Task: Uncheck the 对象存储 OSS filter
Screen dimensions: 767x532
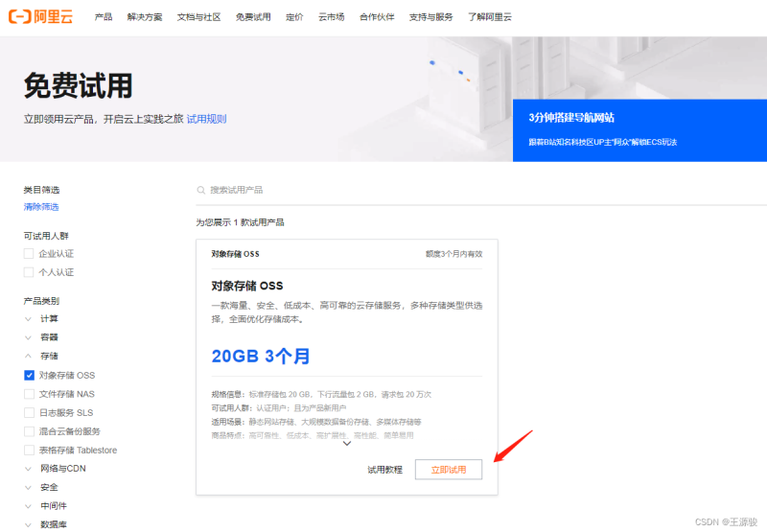Action: [29, 375]
